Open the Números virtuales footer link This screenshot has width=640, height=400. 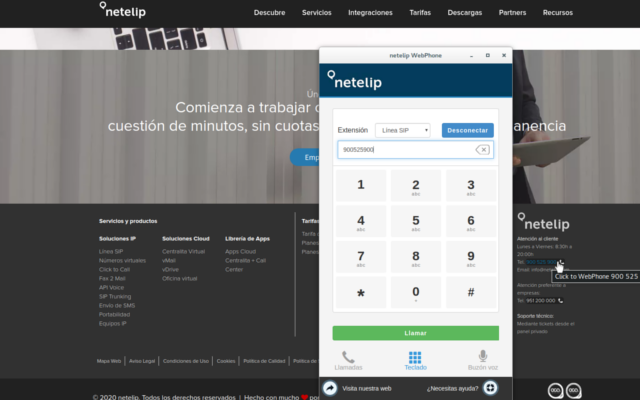coord(122,260)
